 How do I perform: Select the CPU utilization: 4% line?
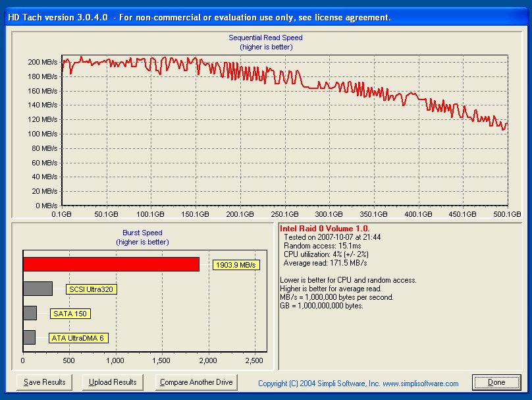[x=326, y=254]
